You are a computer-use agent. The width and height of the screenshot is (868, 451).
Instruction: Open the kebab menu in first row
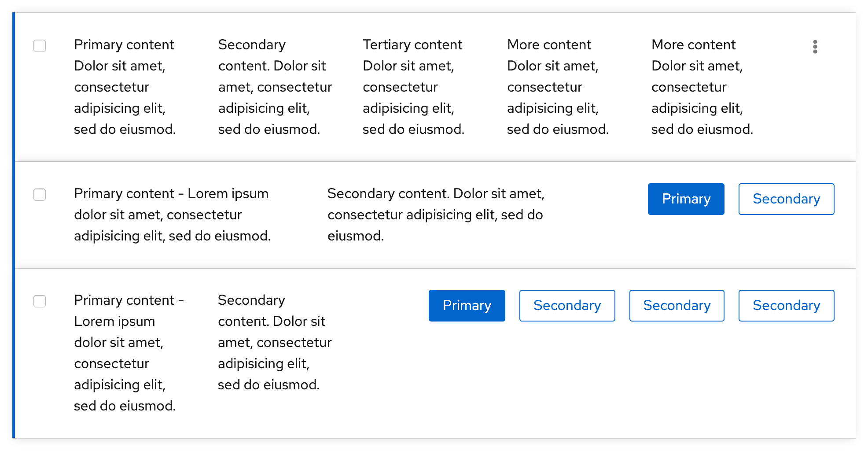coord(815,46)
